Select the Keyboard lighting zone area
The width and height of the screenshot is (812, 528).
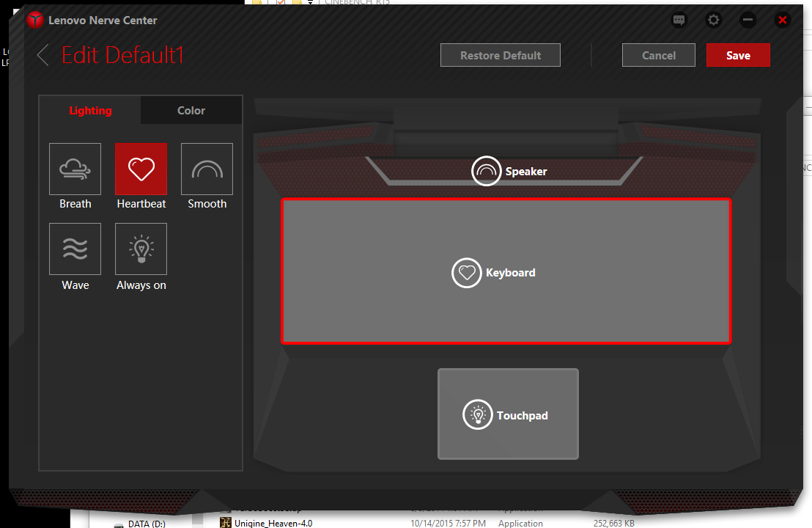pos(506,271)
